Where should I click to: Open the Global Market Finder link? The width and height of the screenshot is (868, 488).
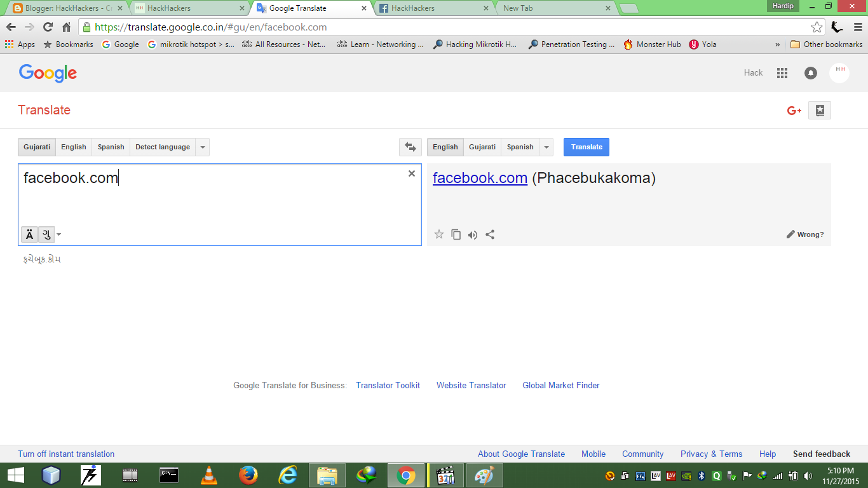[x=561, y=385]
